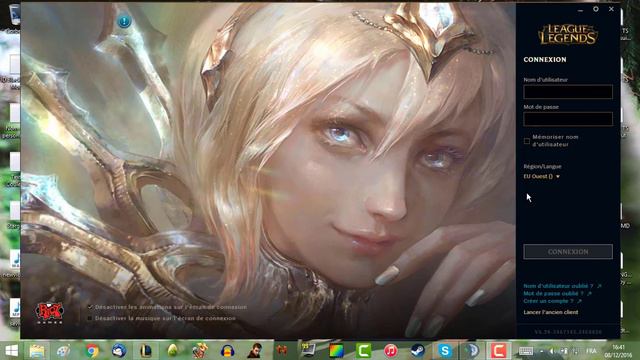Launch iTunes from taskbar

point(391,351)
